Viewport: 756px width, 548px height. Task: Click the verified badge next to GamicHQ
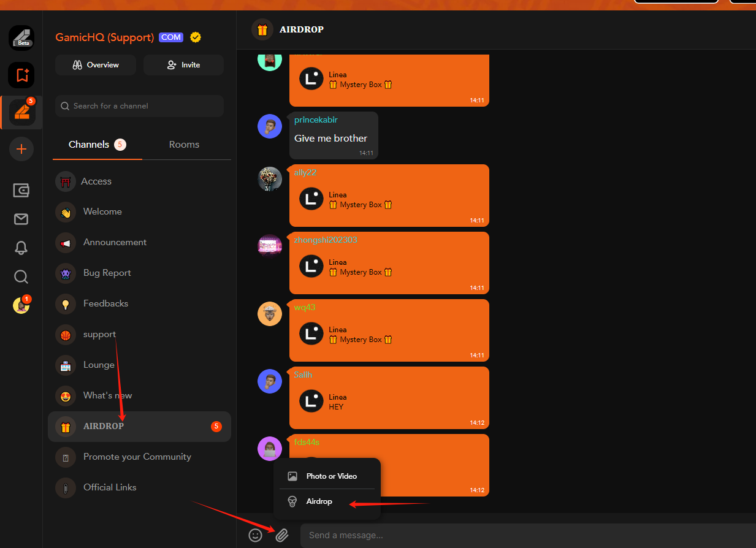tap(196, 37)
